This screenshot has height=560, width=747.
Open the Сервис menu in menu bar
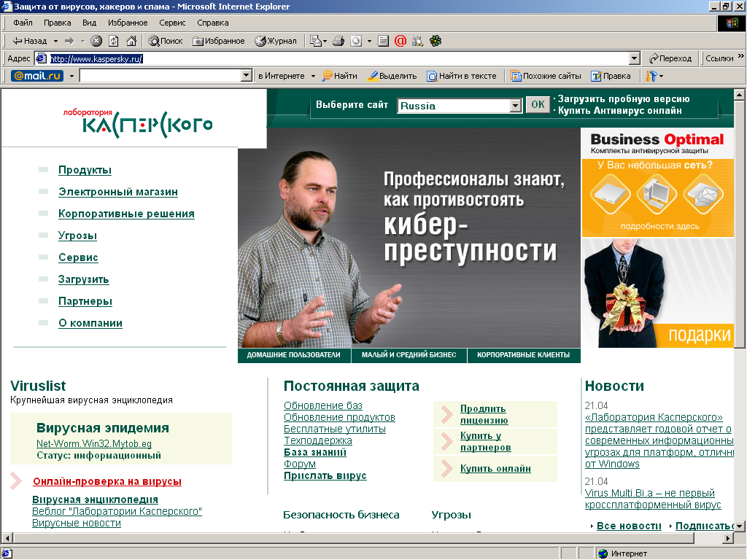[x=172, y=23]
